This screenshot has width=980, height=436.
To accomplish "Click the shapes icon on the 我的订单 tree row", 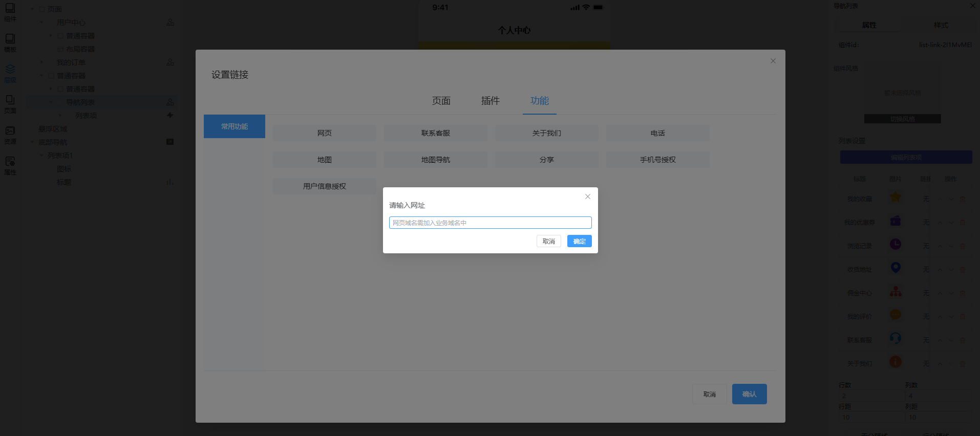I will (170, 62).
